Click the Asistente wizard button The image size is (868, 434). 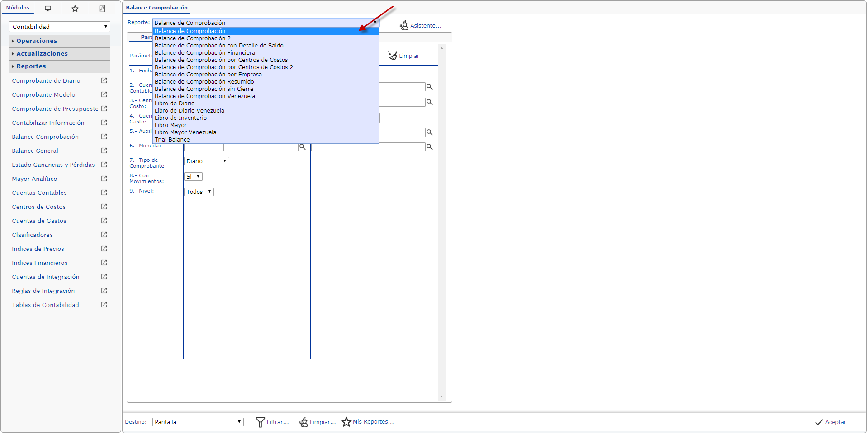coord(420,26)
